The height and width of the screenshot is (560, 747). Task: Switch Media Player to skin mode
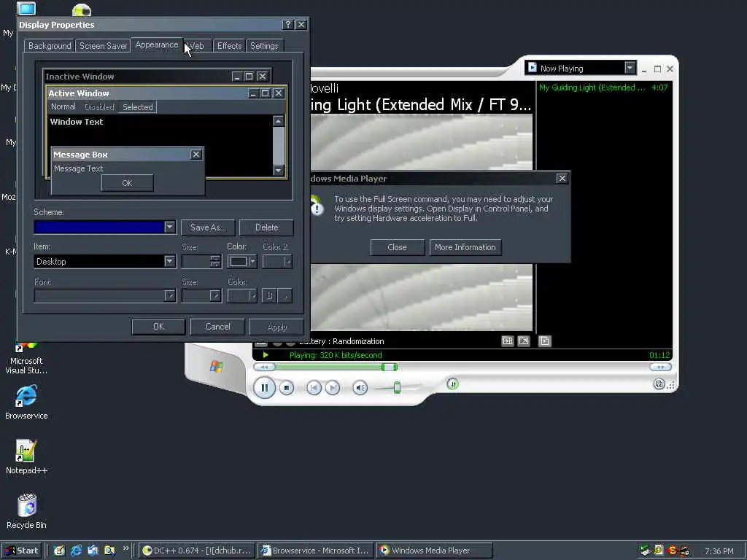coord(659,384)
